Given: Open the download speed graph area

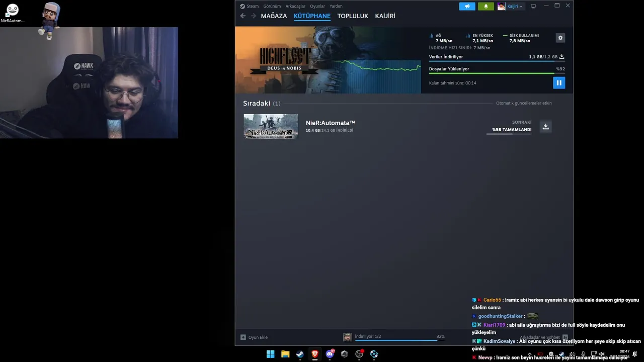Looking at the screenshot, I should click(377, 75).
